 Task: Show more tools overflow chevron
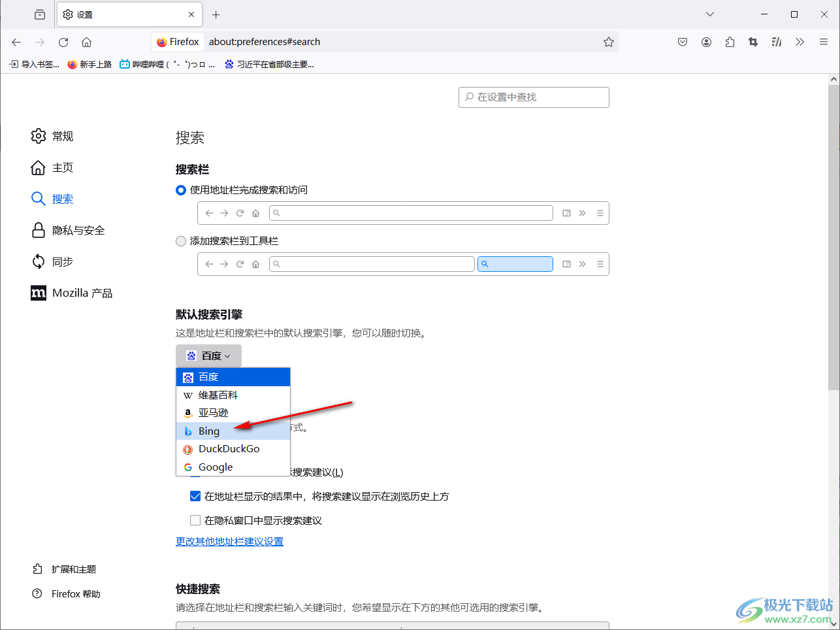[800, 42]
